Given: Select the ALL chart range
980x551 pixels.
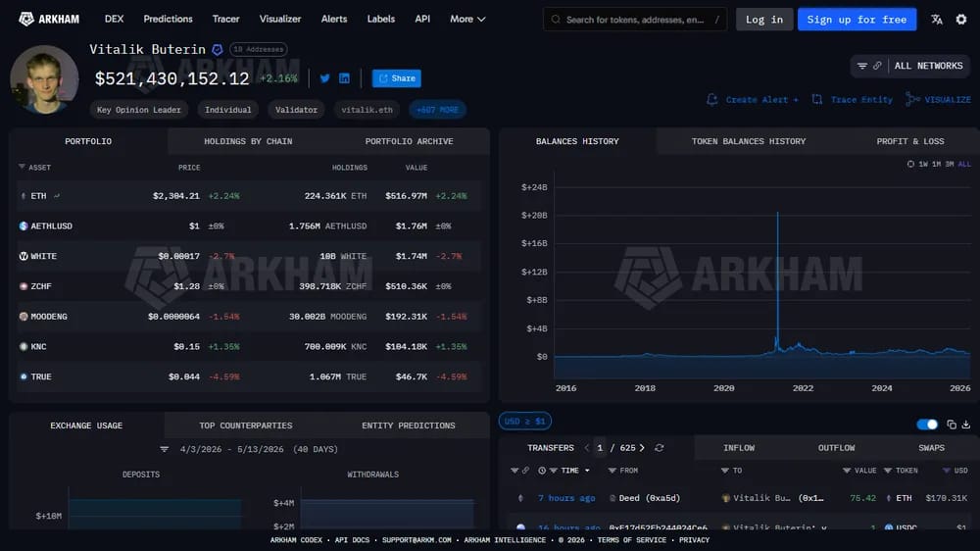Looking at the screenshot, I should (x=964, y=164).
